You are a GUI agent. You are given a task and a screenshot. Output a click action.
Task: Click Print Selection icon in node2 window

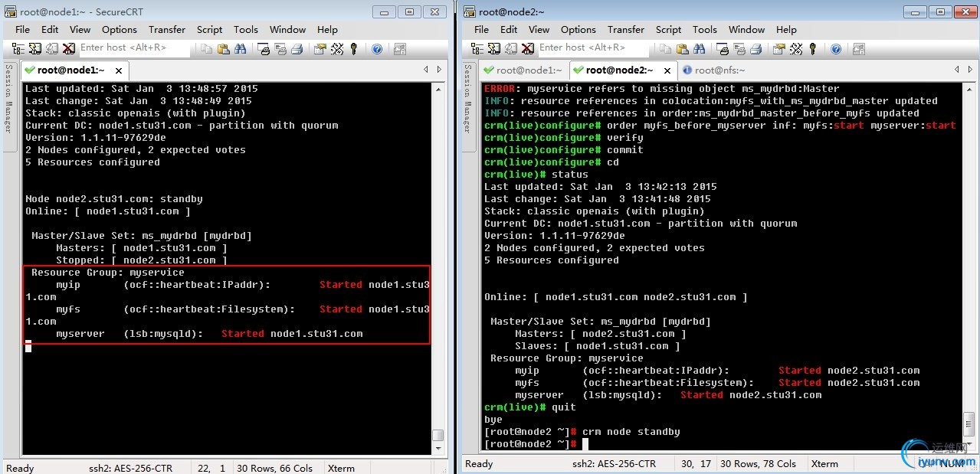click(x=740, y=48)
